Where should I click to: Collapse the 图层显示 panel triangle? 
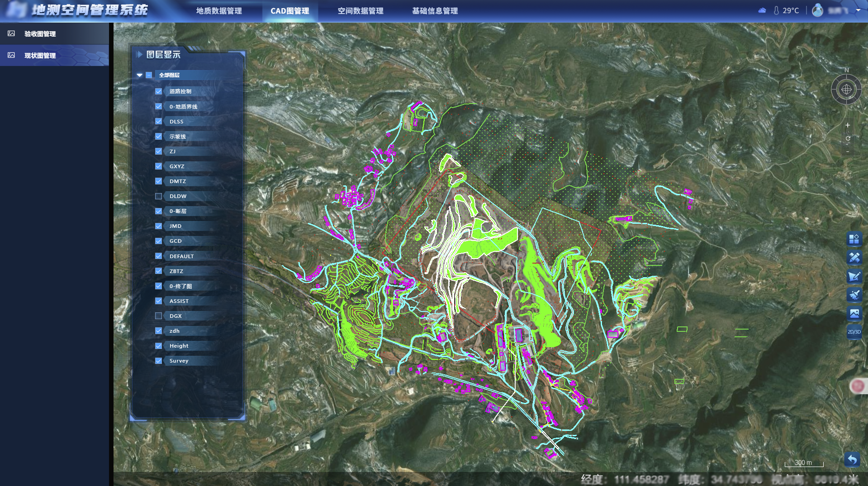point(140,55)
